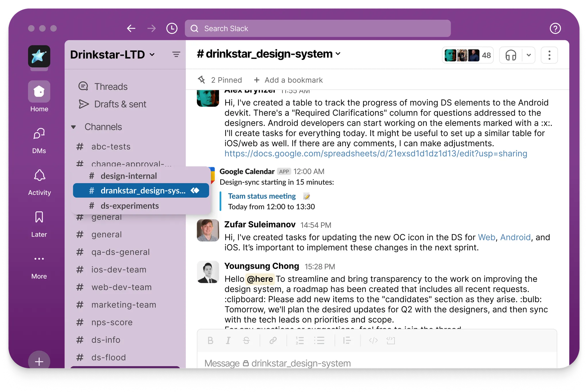Open DMs from the sidebar
Viewport: 588px width, 392px height.
click(x=39, y=141)
